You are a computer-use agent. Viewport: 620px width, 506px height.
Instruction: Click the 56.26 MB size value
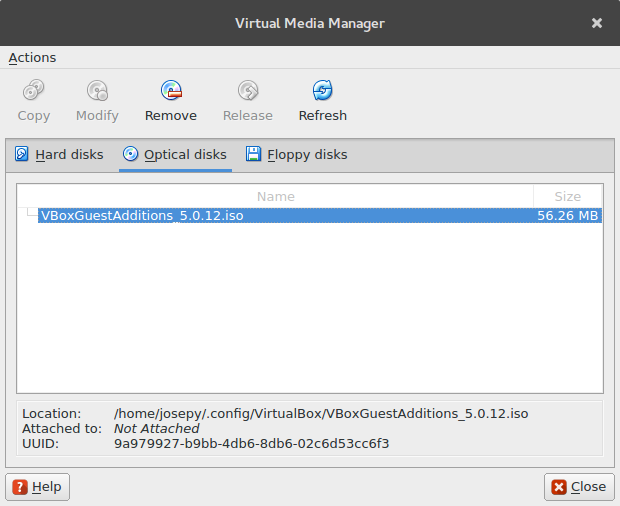pos(567,216)
